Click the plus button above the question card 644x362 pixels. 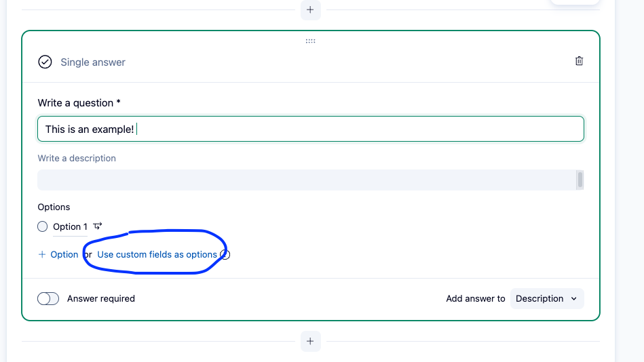310,10
